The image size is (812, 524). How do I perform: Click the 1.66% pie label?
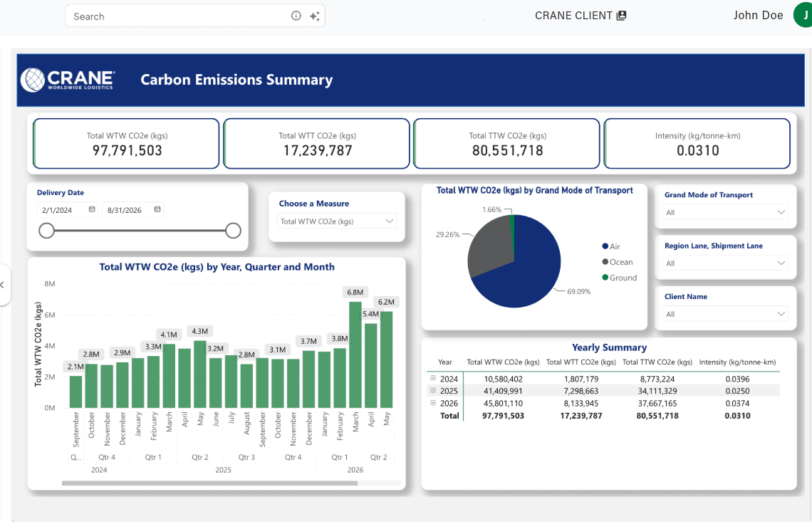pyautogui.click(x=492, y=210)
